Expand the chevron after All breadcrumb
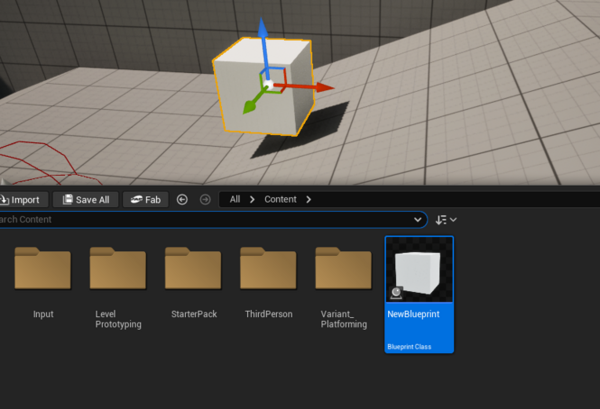 pos(252,200)
